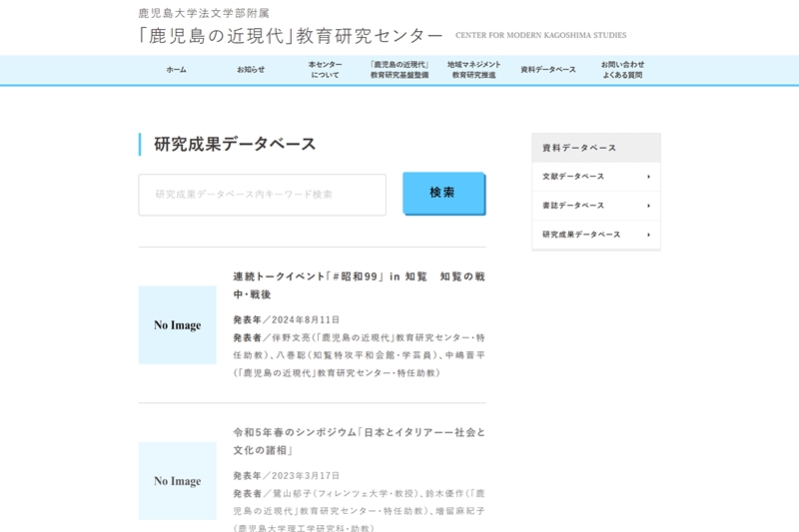Image resolution: width=799 pixels, height=532 pixels.
Task: Open 地域マネジメント教育研究推進 menu item
Action: pos(473,70)
